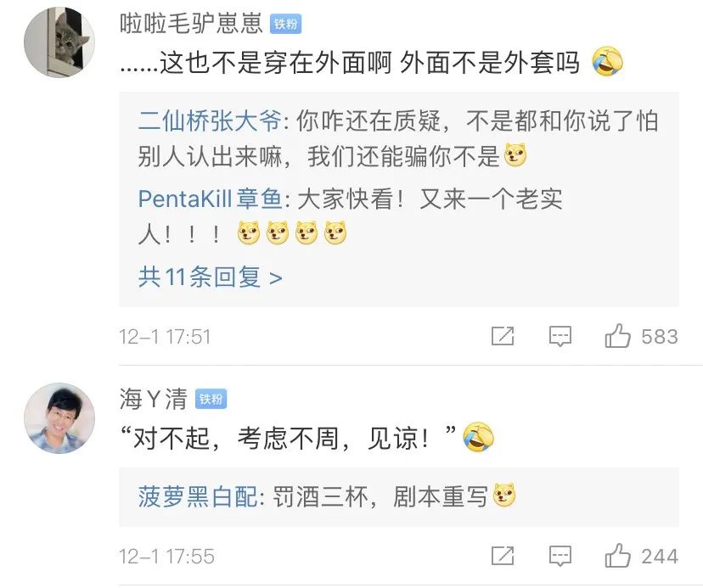
Task: Click the doge emoji after 剧本重写
Action: [504, 497]
